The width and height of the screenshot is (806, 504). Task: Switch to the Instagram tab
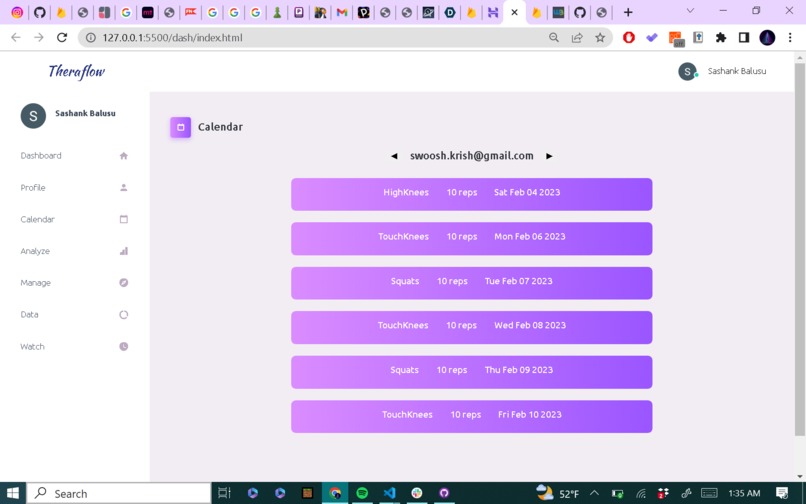click(17, 12)
